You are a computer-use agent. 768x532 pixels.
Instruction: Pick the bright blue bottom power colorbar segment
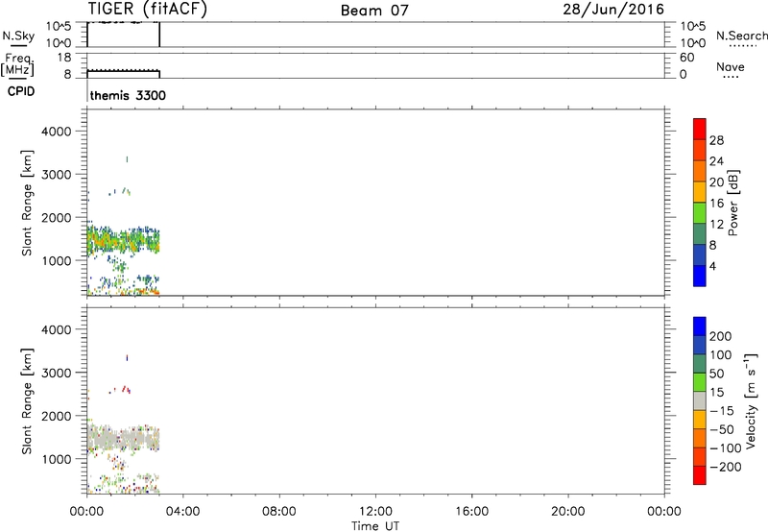tap(700, 276)
